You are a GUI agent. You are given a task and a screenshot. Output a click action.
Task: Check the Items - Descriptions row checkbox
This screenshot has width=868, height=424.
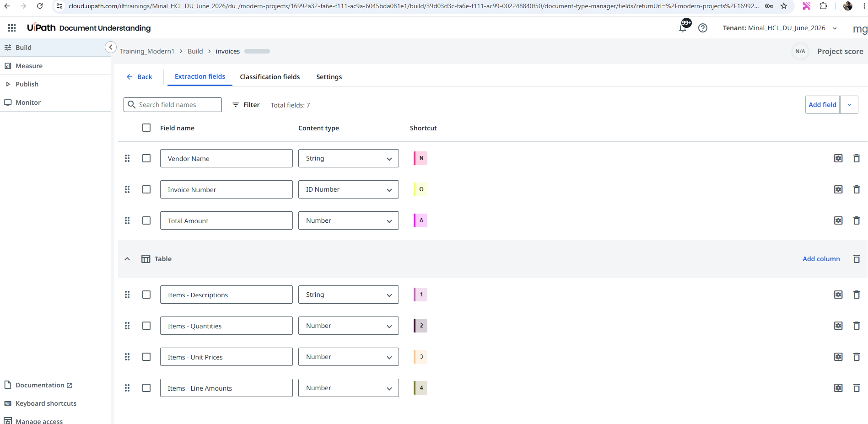click(x=146, y=295)
